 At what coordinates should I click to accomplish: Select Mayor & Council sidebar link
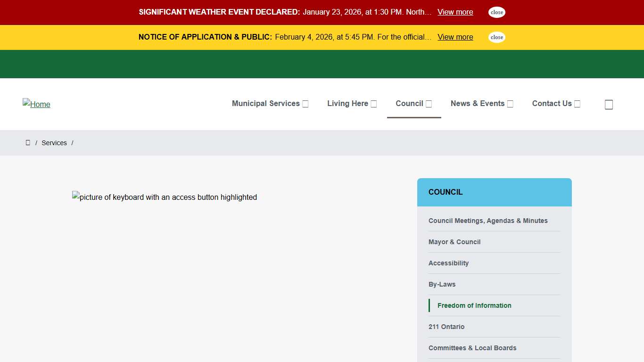tap(454, 242)
